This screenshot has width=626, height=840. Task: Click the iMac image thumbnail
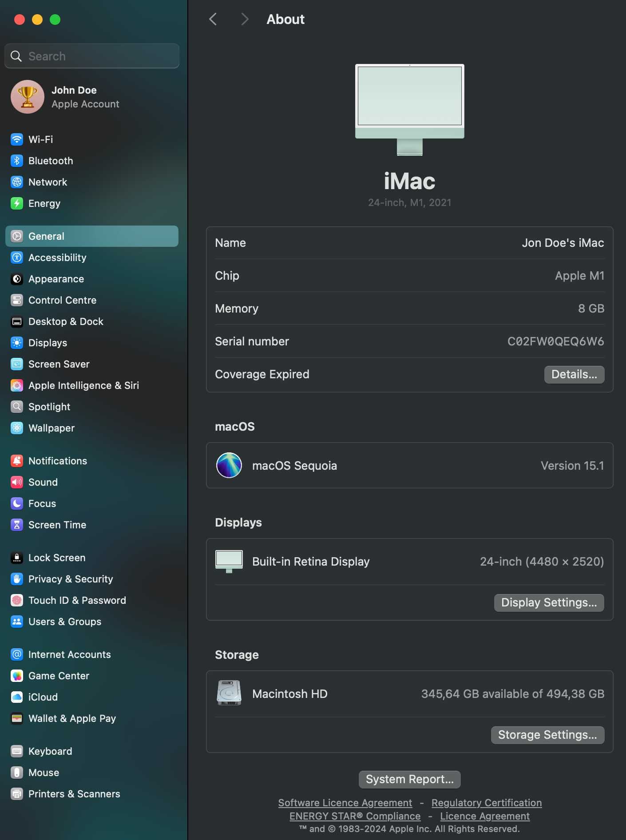pos(409,110)
